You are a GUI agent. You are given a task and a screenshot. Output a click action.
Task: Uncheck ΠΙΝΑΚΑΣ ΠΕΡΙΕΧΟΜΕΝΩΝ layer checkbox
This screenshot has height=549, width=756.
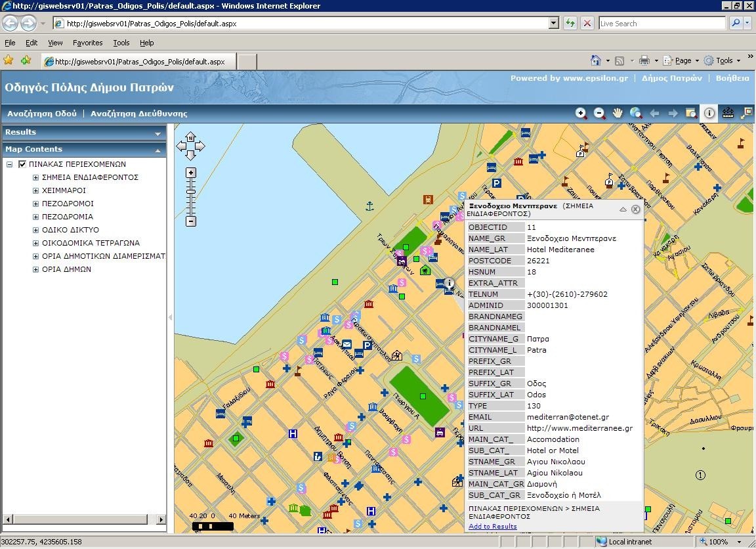coord(22,164)
